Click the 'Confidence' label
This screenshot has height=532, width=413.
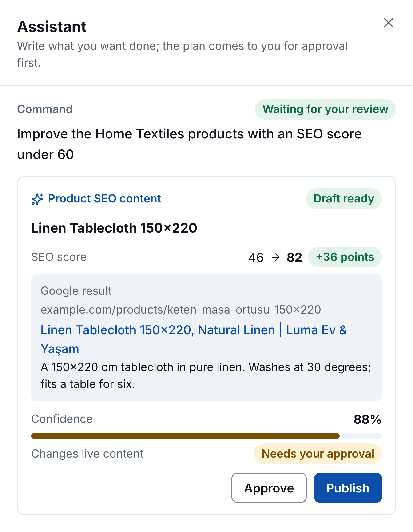tap(62, 419)
